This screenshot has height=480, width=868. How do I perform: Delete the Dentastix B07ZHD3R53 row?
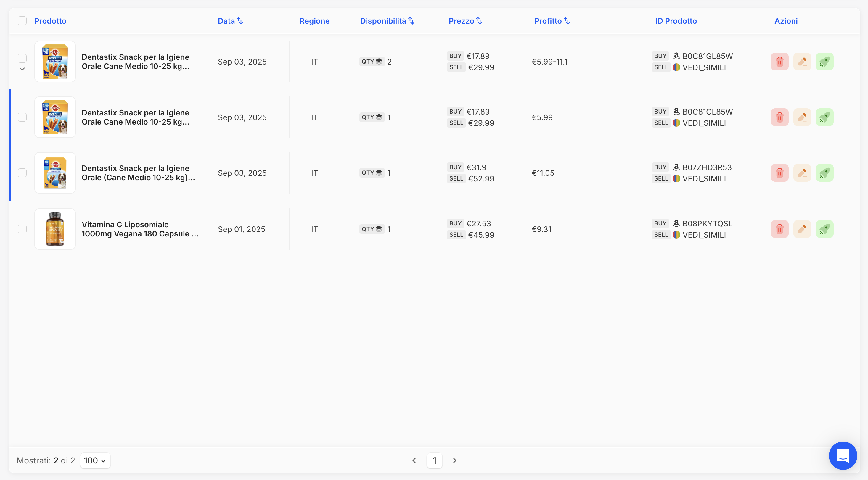[779, 173]
